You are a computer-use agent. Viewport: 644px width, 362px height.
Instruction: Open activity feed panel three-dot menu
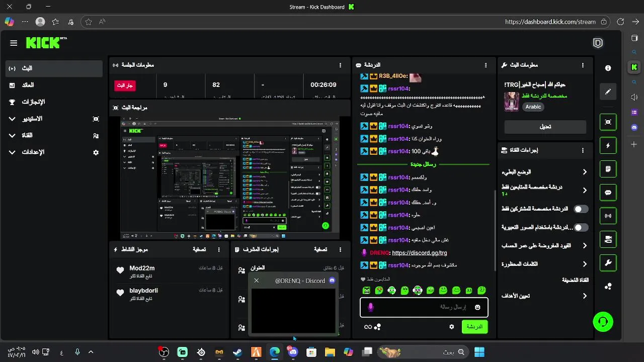point(219,249)
